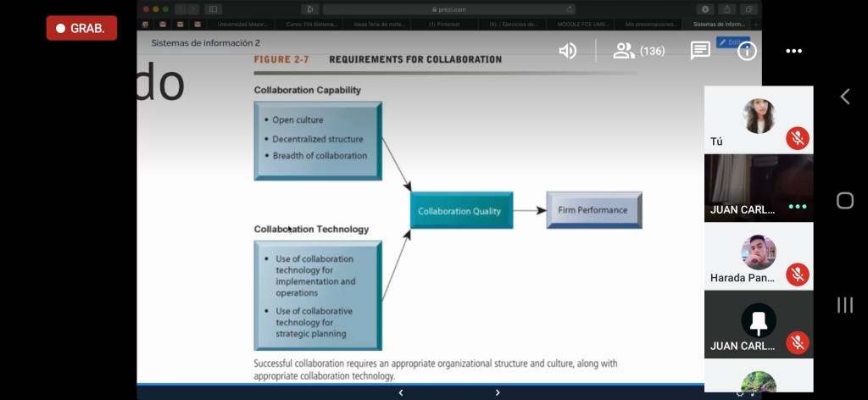Open the Android recent apps button
This screenshot has width=868, height=400.
(x=845, y=305)
